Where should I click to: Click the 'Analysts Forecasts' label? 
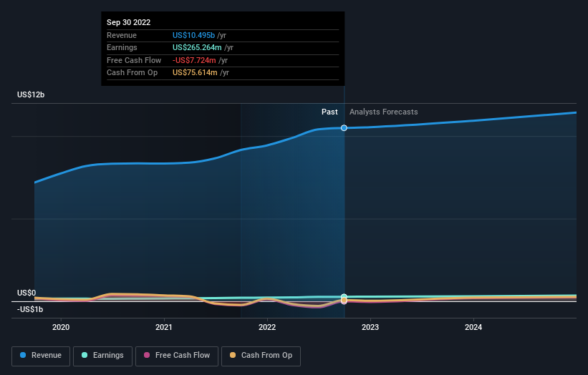pyautogui.click(x=384, y=112)
